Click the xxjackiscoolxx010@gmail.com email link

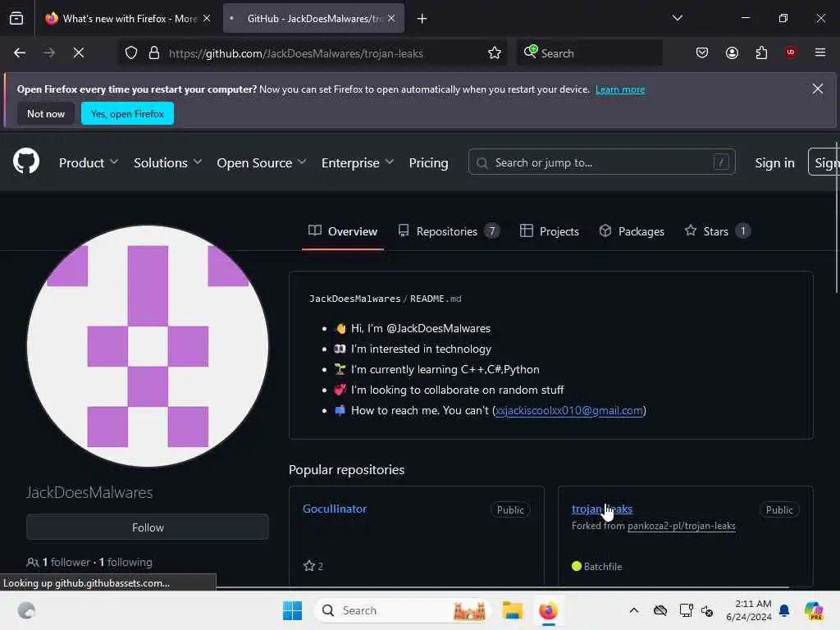tap(569, 410)
